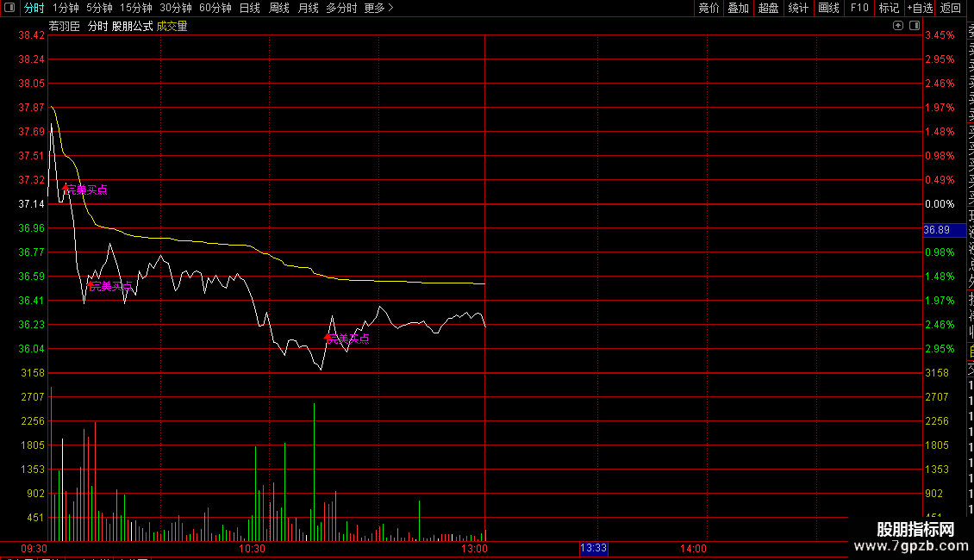
Task: Click the 返回 return button
Action: tap(951, 8)
